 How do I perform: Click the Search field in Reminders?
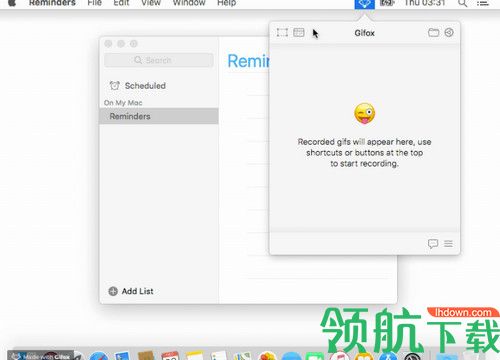pyautogui.click(x=159, y=60)
